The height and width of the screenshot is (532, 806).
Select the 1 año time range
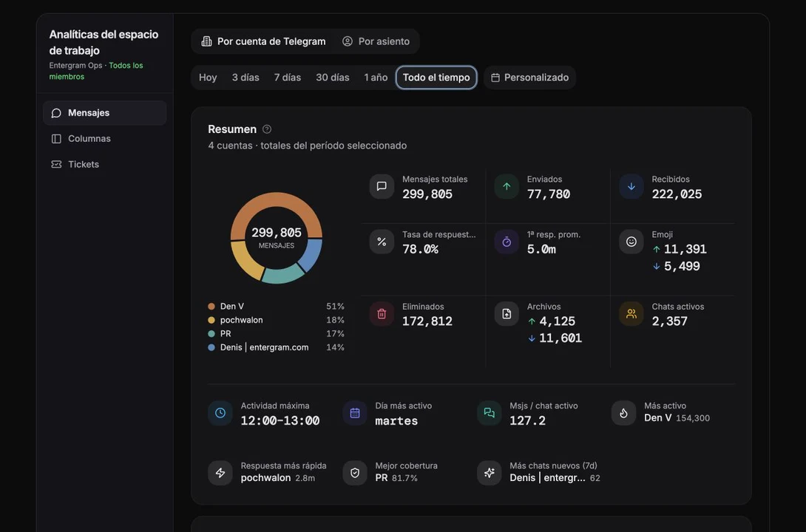click(376, 78)
